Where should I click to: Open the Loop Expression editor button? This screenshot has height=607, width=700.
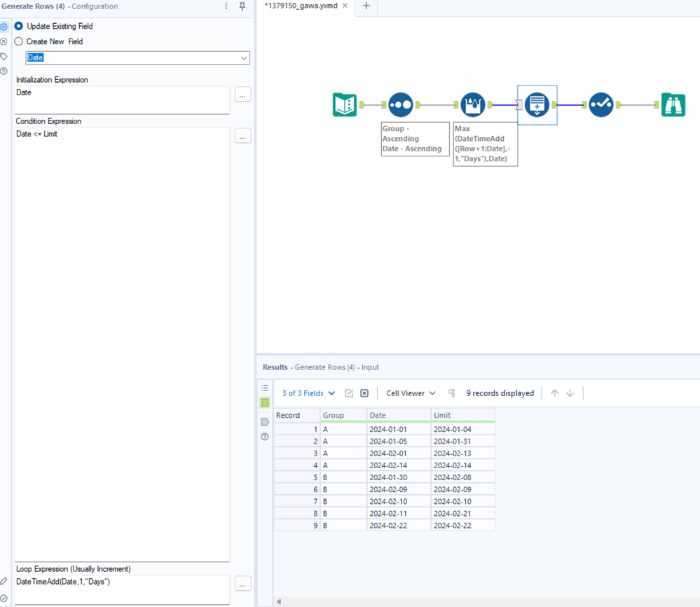(243, 584)
